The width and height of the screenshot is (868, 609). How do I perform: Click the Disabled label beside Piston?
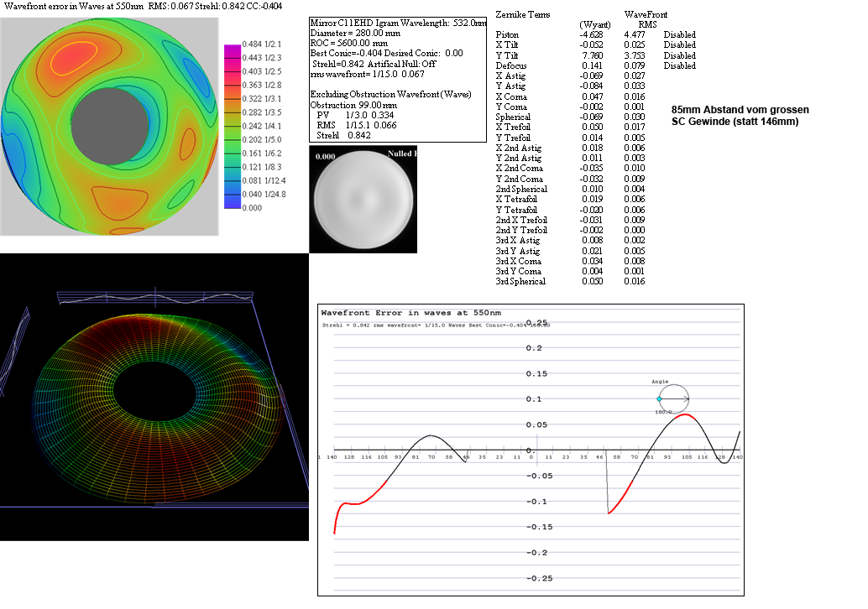[679, 34]
